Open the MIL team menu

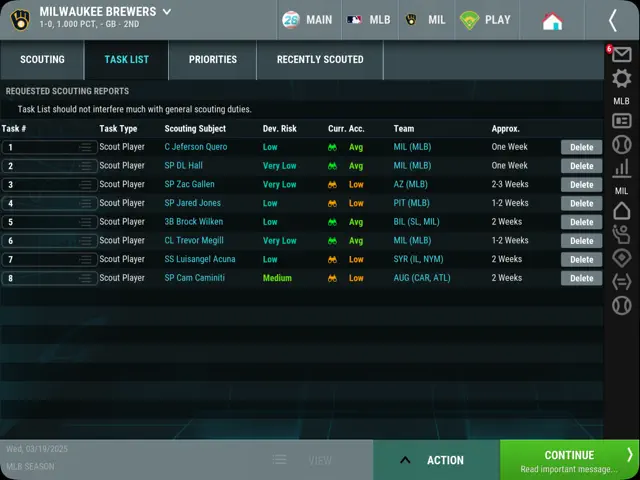(426, 20)
